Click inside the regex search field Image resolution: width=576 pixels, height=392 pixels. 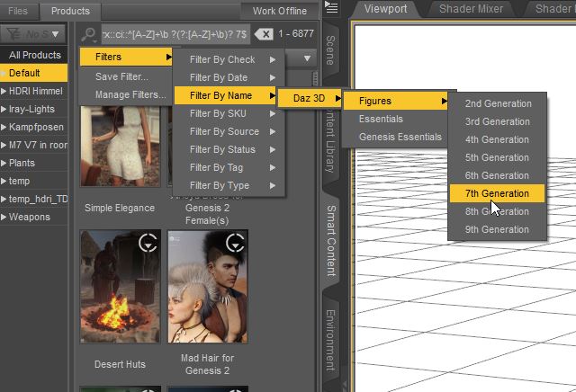[175, 34]
